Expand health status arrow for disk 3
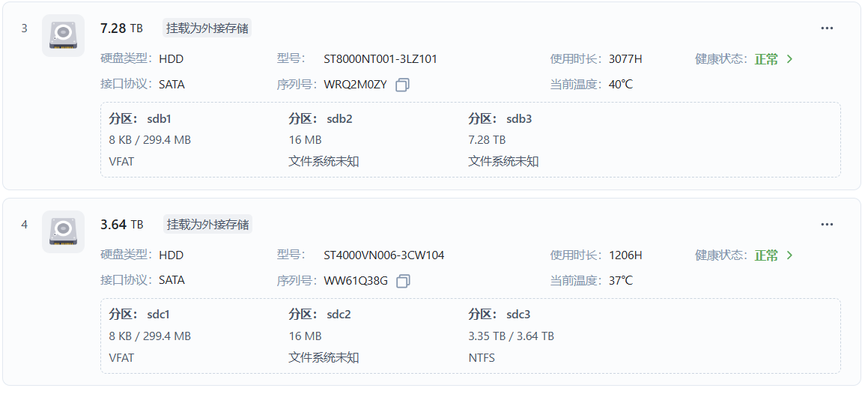Image resolution: width=868 pixels, height=394 pixels. pyautogui.click(x=789, y=59)
